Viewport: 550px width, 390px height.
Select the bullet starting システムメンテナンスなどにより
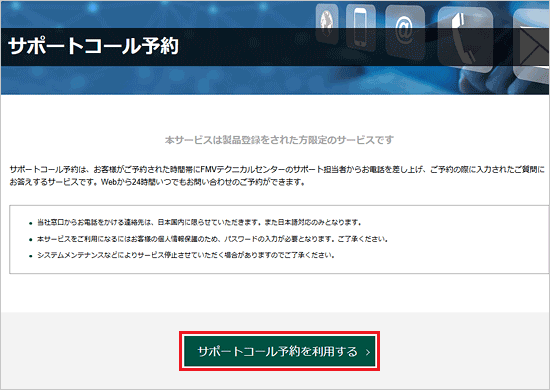186,255
